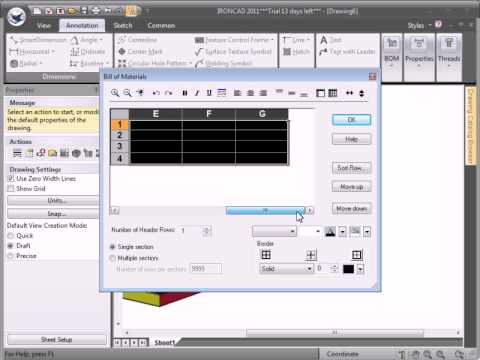Expand the fill color dropdown arrow
Screen dimensions: 480x360
point(367,232)
